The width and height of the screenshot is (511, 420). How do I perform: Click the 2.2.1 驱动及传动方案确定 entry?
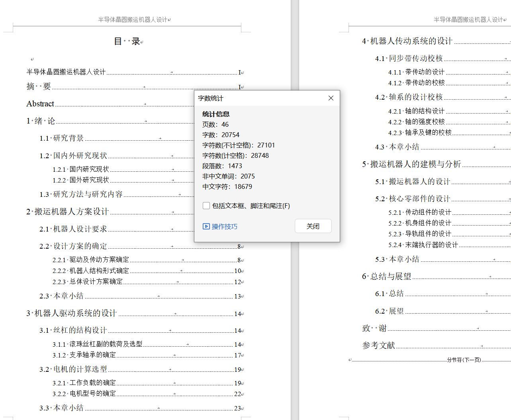[x=91, y=260]
